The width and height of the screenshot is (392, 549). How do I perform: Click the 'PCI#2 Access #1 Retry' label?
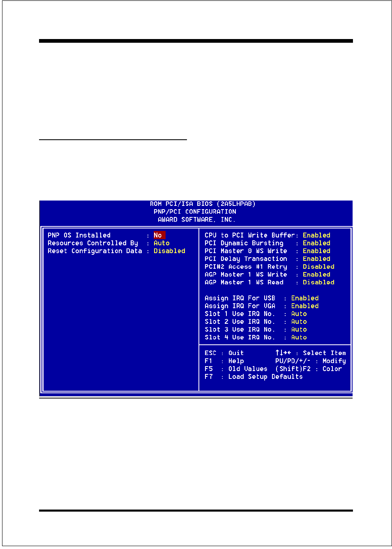point(246,266)
